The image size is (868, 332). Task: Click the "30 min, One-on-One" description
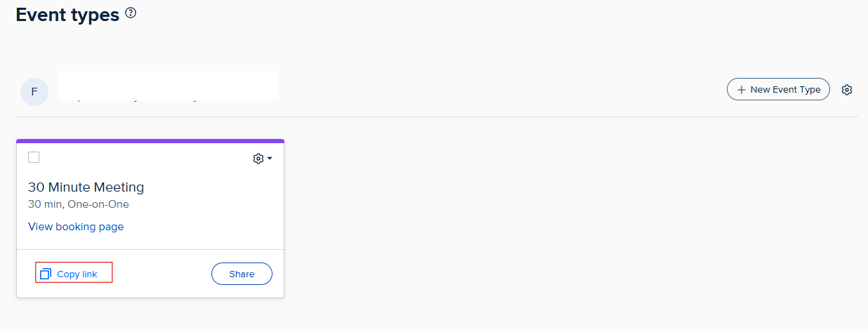[x=79, y=205]
